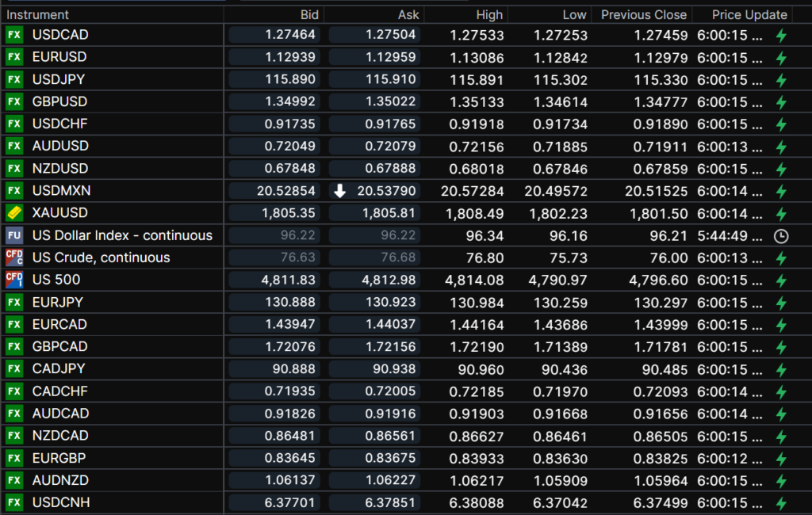Click the gold bar icon for XAUUSD

pos(14,213)
